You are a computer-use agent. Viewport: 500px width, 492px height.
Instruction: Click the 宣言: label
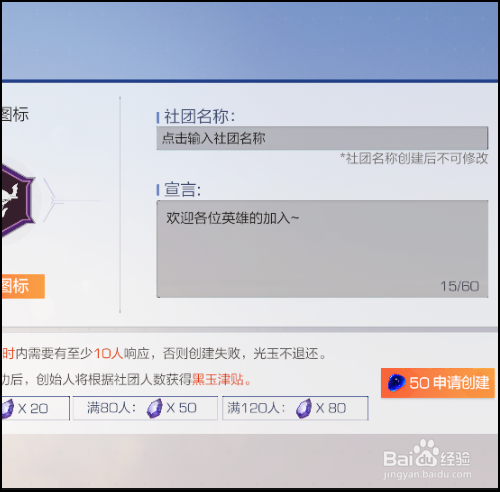[x=182, y=189]
